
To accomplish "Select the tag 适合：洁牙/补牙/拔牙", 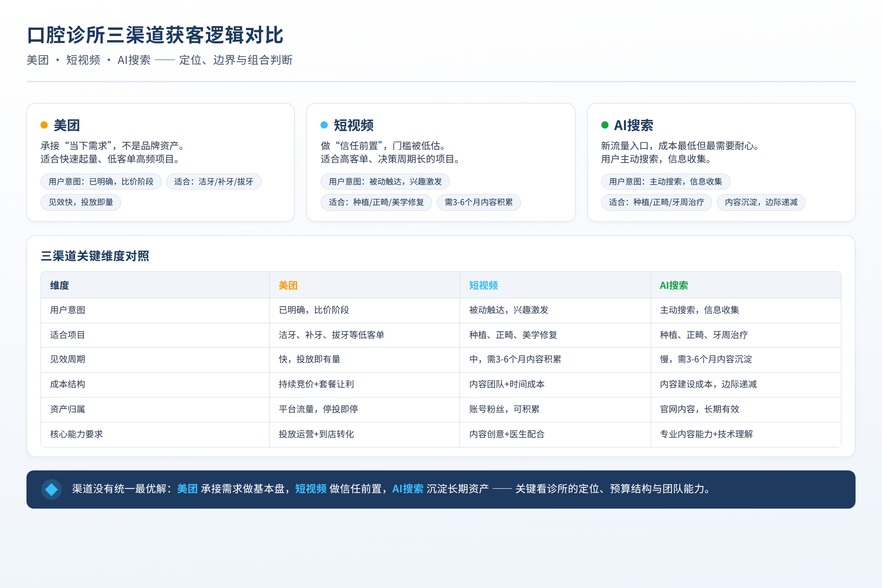I will click(214, 182).
